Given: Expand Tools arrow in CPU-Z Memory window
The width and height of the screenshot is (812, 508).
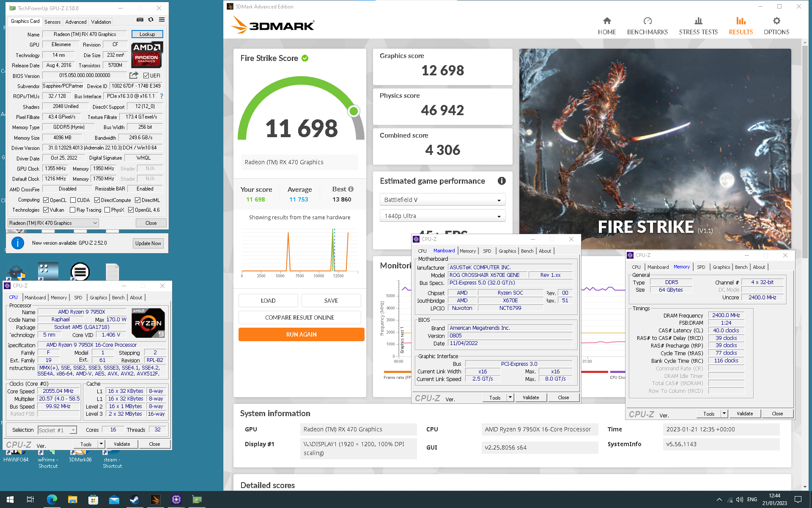Looking at the screenshot, I should (x=724, y=414).
